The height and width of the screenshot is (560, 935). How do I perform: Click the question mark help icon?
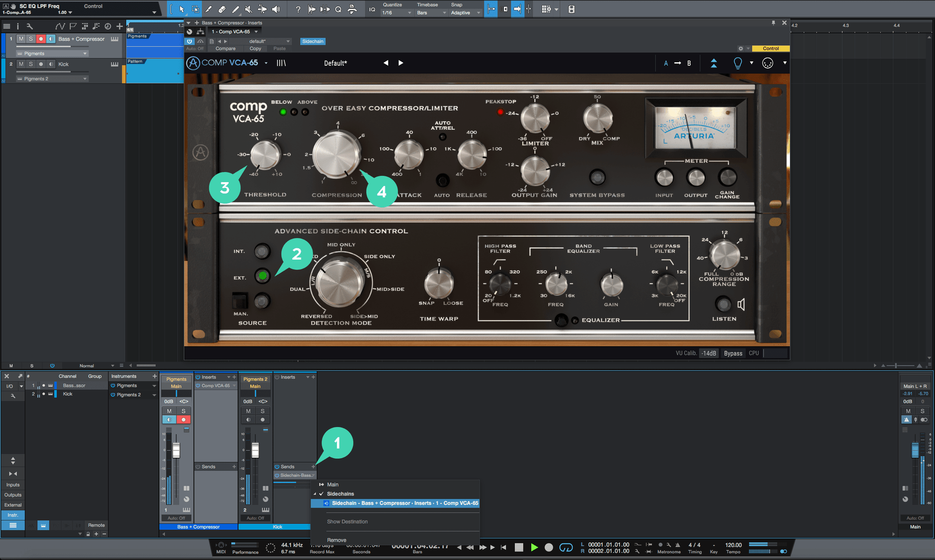(298, 9)
